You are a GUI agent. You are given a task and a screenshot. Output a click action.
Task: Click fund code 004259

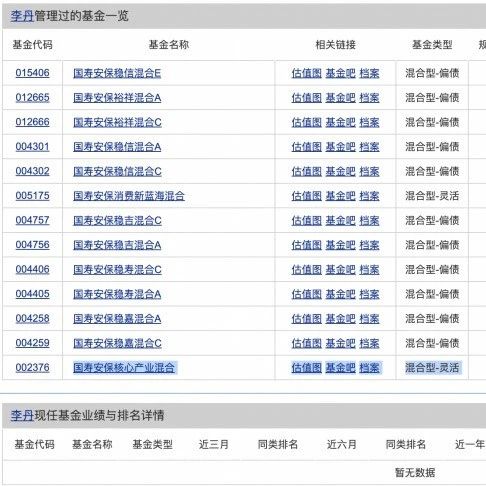point(32,343)
